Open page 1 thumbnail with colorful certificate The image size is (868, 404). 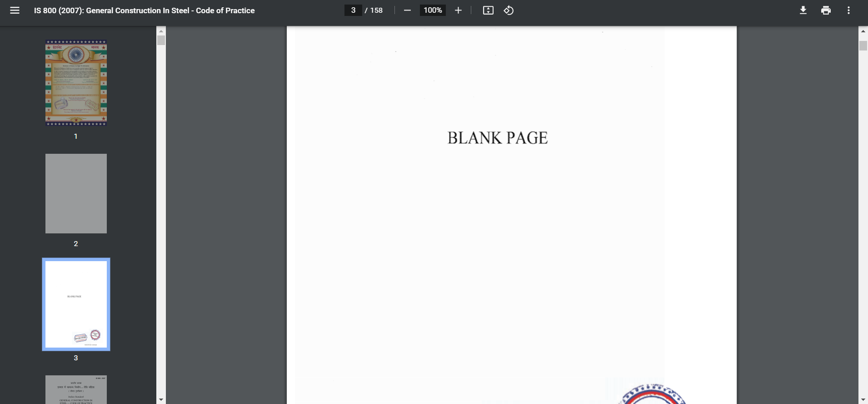click(x=76, y=83)
